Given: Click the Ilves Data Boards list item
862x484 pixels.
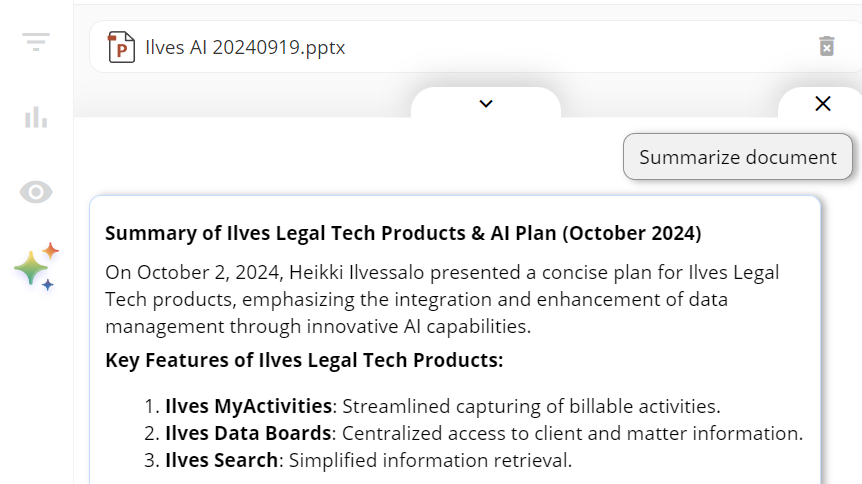Looking at the screenshot, I should (473, 433).
